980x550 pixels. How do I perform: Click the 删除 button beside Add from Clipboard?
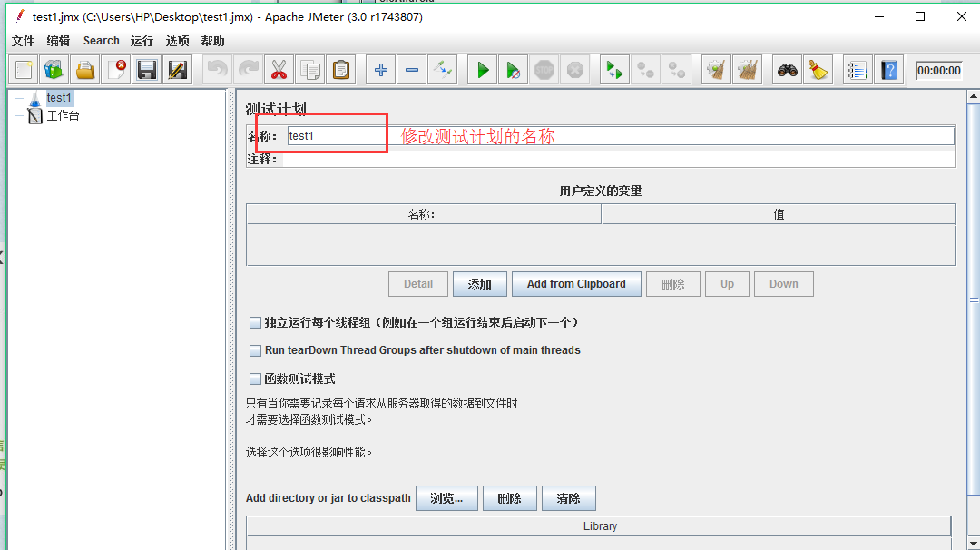pos(672,284)
